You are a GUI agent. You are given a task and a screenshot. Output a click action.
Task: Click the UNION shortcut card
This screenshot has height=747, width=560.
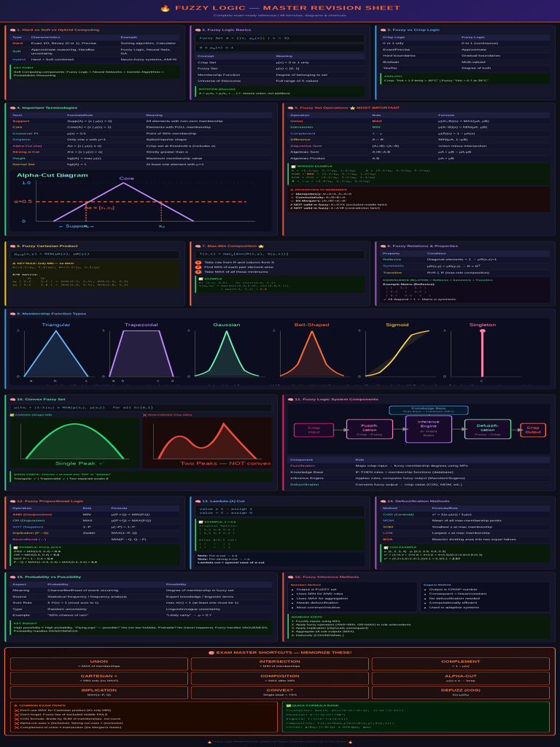click(99, 664)
